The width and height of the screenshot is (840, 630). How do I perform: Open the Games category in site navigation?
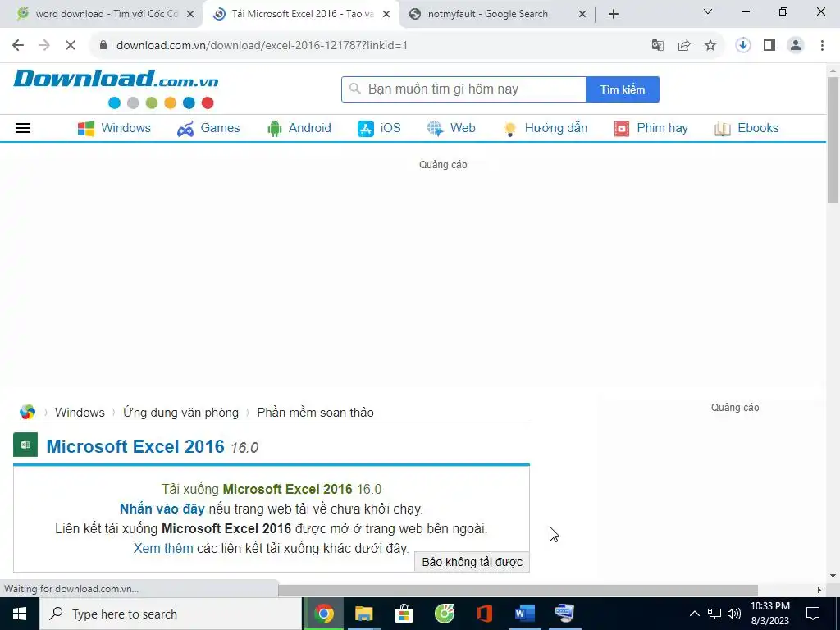point(208,128)
